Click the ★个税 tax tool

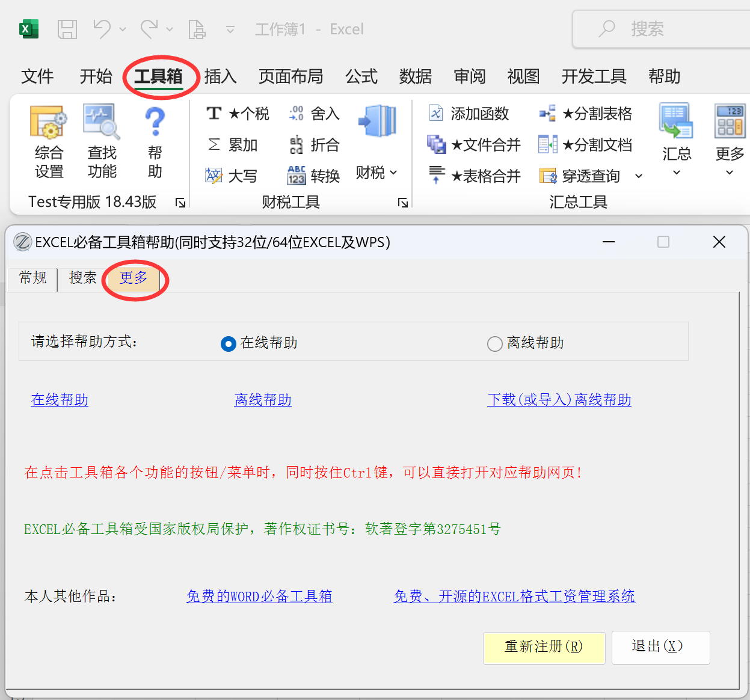(x=238, y=114)
